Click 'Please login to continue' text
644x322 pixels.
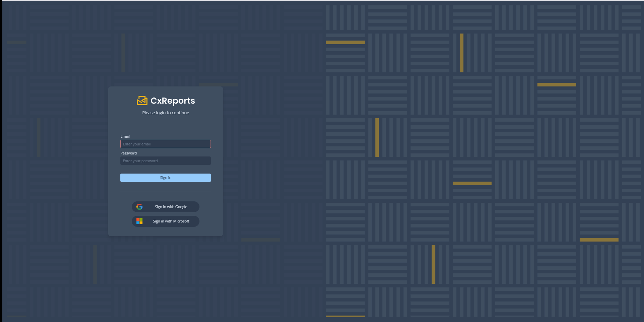tap(166, 113)
